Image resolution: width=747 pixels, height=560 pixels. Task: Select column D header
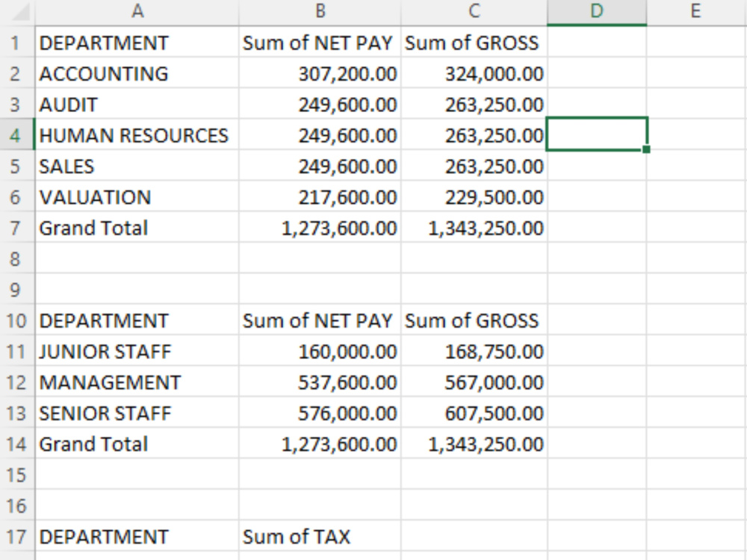tap(597, 11)
